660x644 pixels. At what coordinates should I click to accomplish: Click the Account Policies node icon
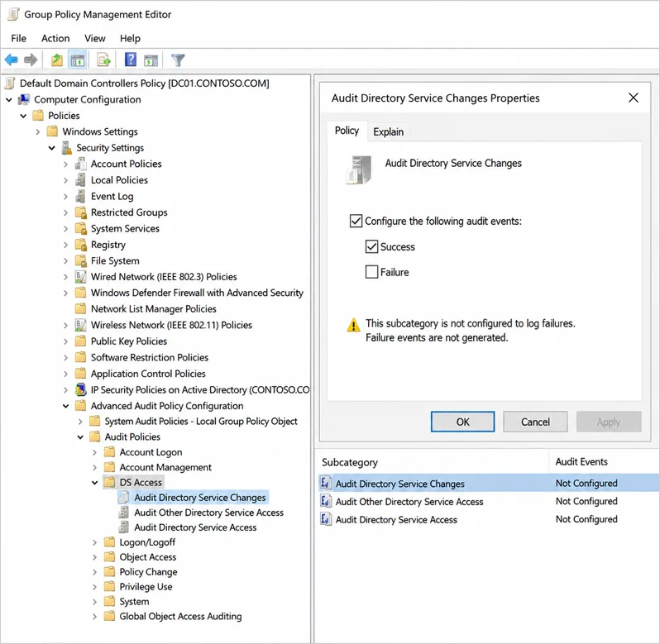pos(80,164)
